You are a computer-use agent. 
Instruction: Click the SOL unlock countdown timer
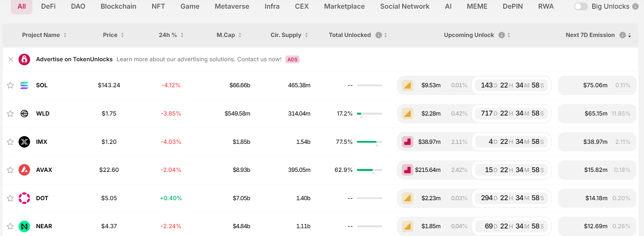coord(512,85)
